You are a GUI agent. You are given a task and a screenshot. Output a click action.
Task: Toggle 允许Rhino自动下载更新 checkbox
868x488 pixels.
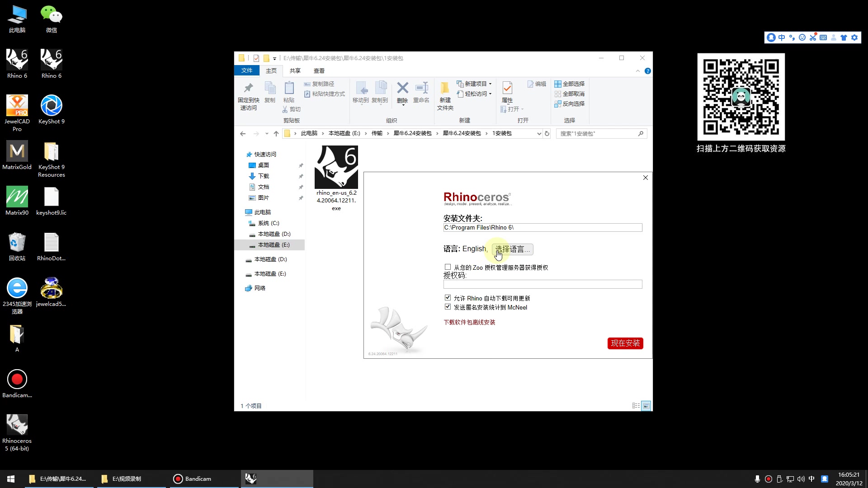point(448,297)
